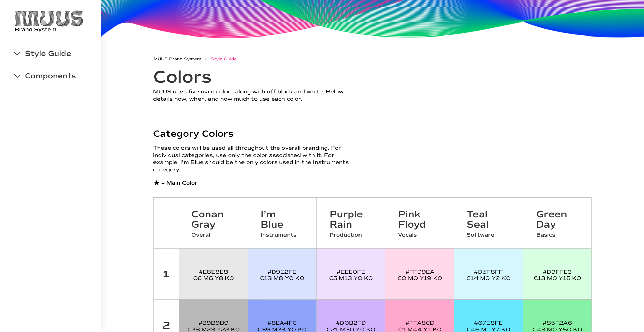This screenshot has height=332, width=644.
Task: Click the MUUS logo
Action: 48,19
